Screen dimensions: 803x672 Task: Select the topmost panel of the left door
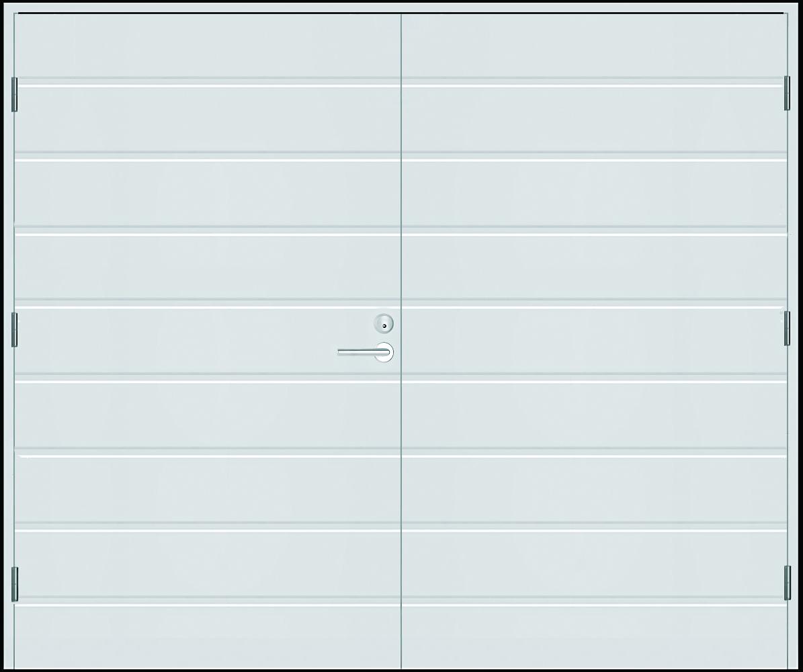(x=208, y=46)
